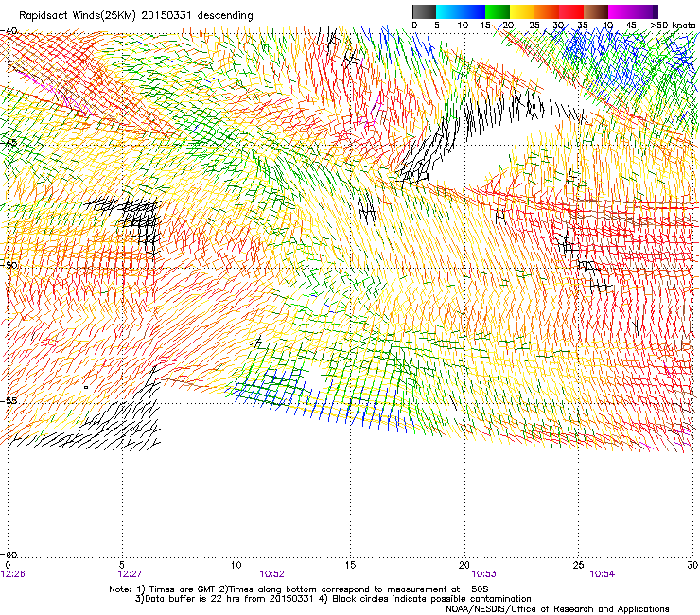Click the orange 25-30 knots legend swatch

pos(547,11)
